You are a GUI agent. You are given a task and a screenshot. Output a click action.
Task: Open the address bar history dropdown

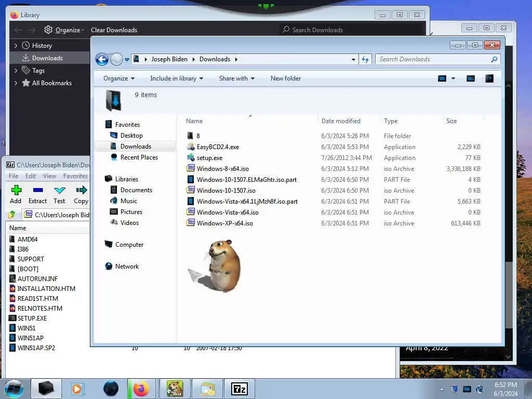(353, 59)
